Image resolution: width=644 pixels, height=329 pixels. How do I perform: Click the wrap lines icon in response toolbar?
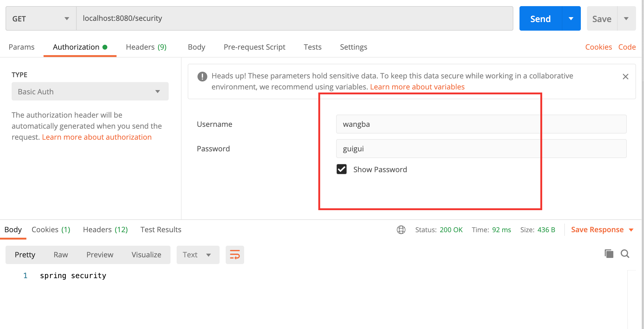tap(235, 255)
